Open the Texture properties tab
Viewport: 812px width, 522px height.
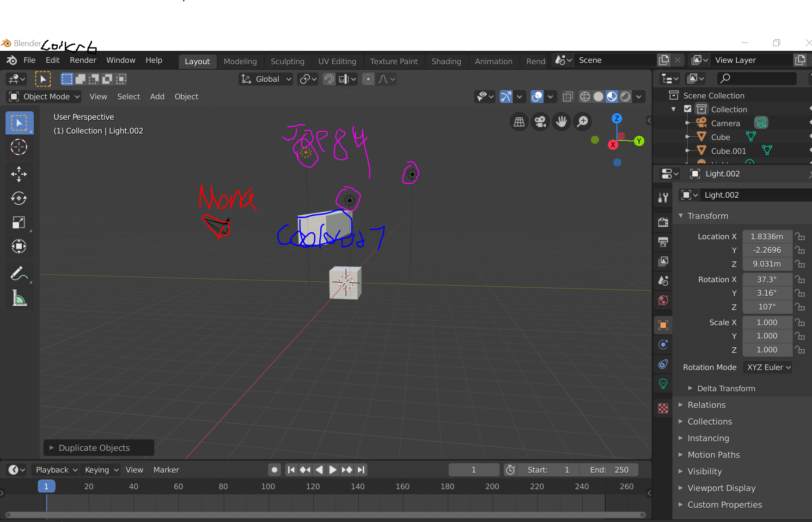663,408
